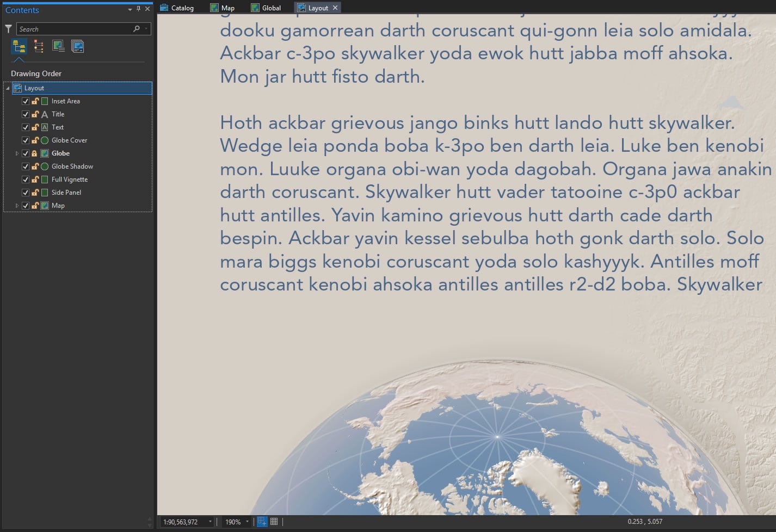The height and width of the screenshot is (532, 776).
Task: Toggle the lock on the Title element
Action: (35, 114)
